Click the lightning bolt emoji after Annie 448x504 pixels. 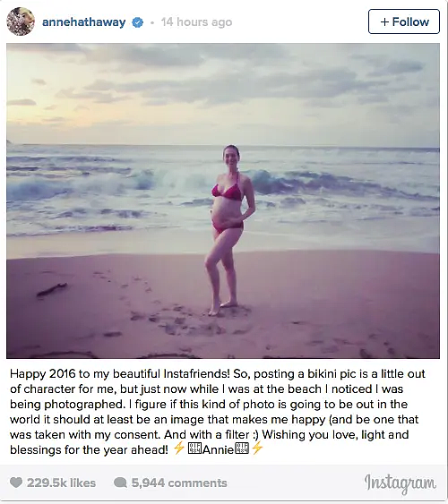257,448
